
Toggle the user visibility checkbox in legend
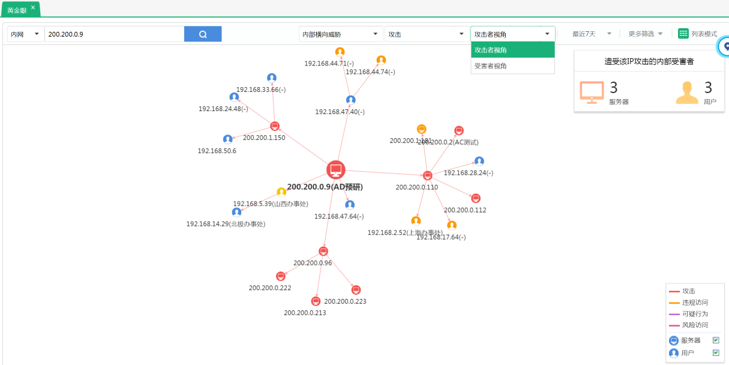click(x=716, y=353)
